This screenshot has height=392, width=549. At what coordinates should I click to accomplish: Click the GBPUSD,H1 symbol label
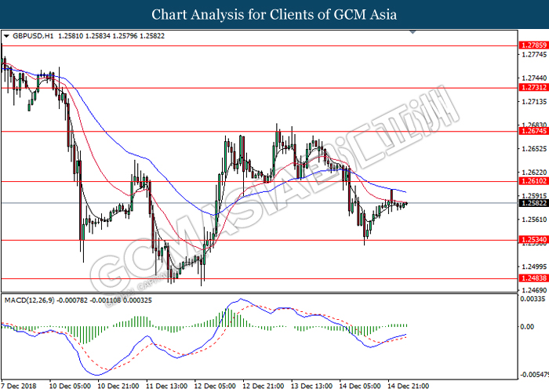pyautogui.click(x=33, y=36)
